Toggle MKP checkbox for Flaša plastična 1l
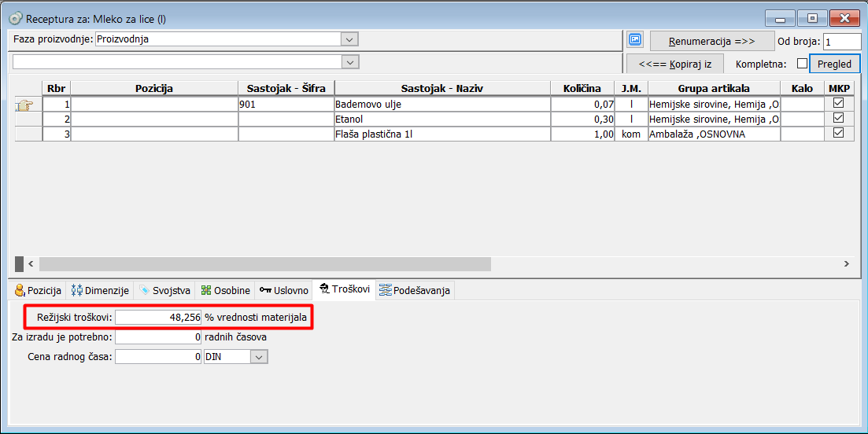 click(x=838, y=133)
